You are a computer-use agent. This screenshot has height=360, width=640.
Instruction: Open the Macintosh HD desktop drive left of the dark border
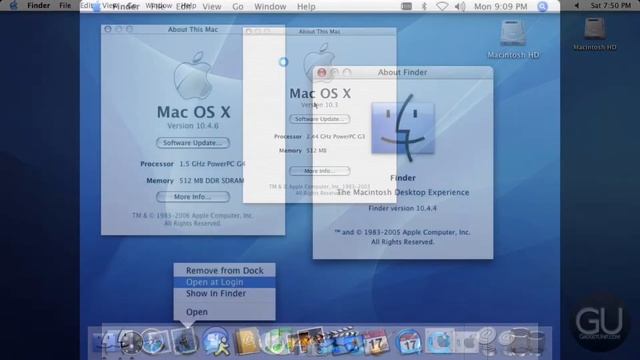513,39
